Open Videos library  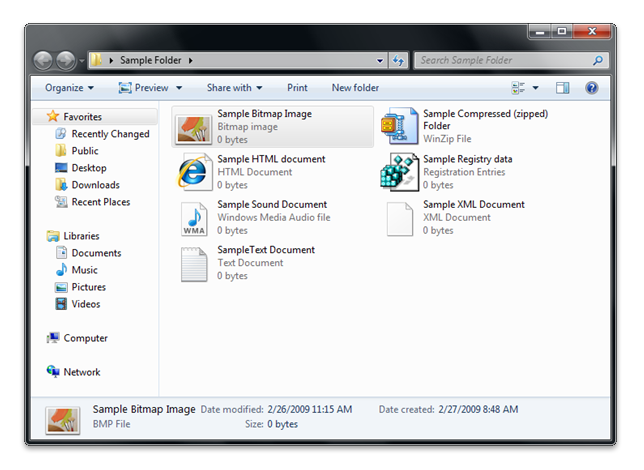(x=86, y=304)
